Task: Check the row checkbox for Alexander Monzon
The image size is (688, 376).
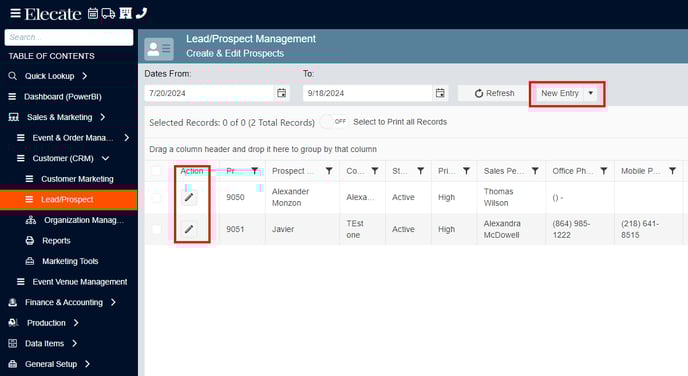Action: point(156,197)
